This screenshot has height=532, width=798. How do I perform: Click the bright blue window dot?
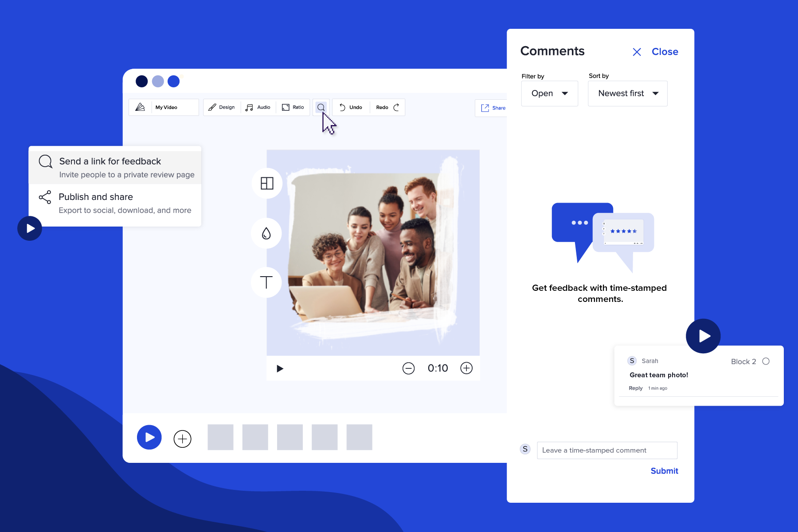pos(174,81)
